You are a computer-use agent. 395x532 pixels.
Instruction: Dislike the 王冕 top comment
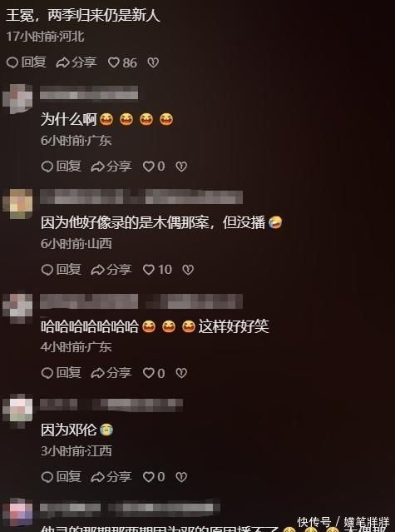153,62
